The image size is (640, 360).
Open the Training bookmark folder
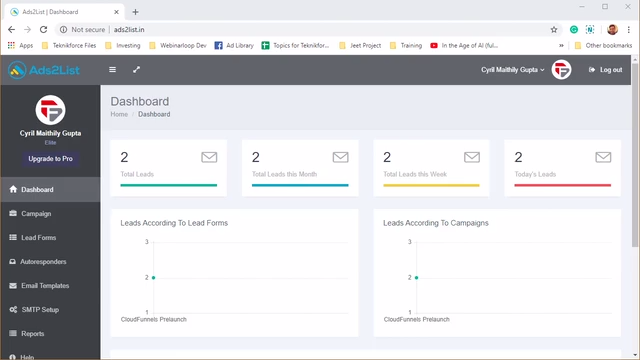click(406, 45)
